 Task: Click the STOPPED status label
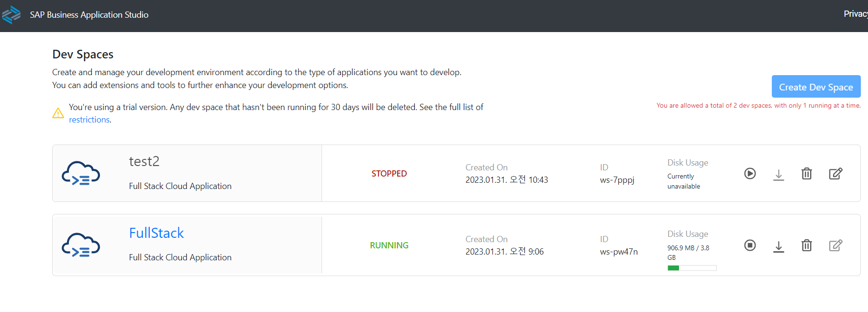pos(389,174)
